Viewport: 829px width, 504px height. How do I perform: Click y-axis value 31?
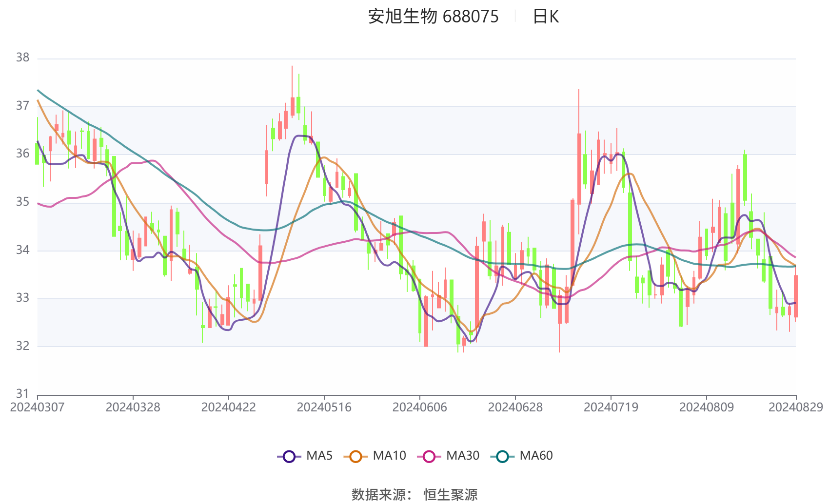pyautogui.click(x=23, y=394)
